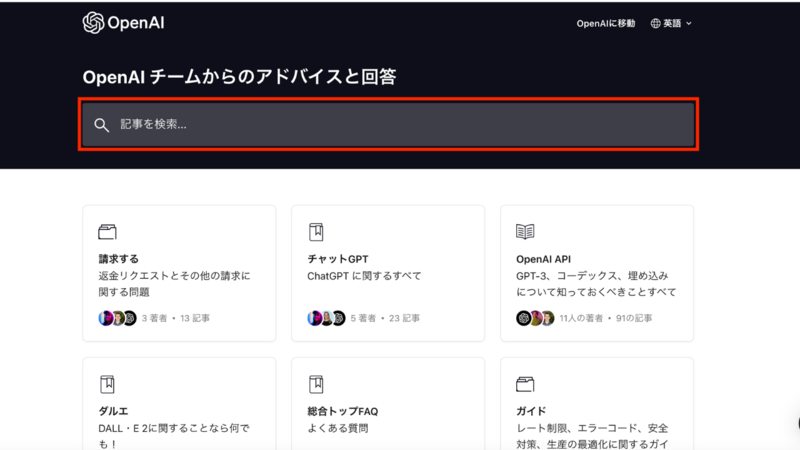Click author avatars on OpenAI API card

pos(535,318)
